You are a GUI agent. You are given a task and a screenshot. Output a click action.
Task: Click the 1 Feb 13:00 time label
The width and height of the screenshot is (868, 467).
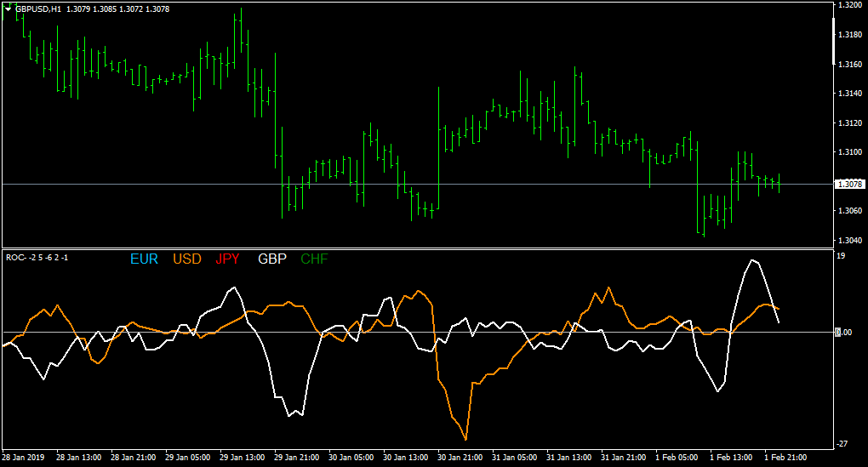(x=731, y=458)
